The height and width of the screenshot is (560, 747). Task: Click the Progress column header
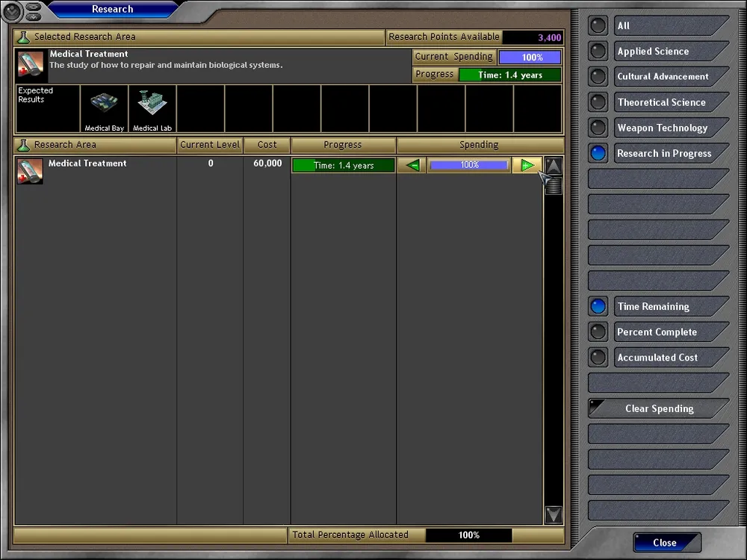[343, 145]
